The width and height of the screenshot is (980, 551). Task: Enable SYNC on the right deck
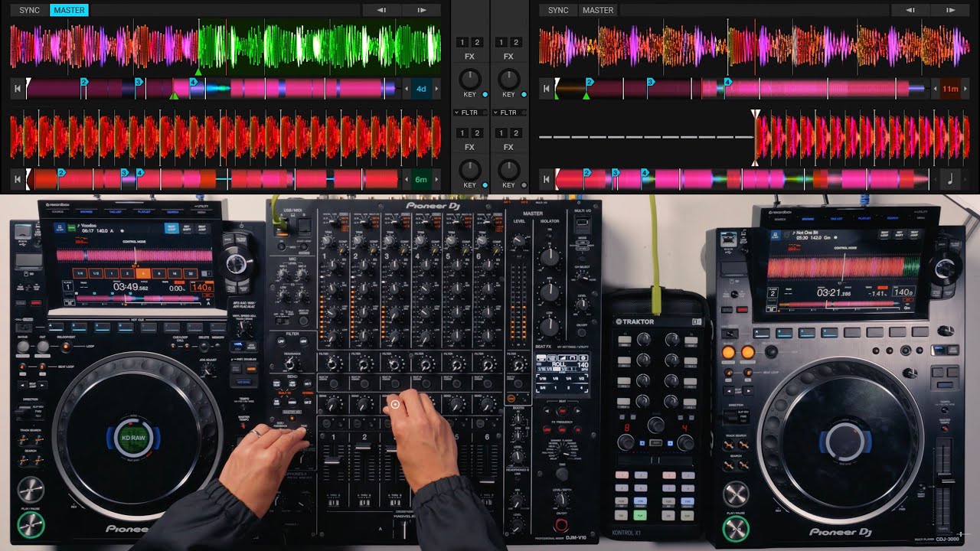click(558, 10)
